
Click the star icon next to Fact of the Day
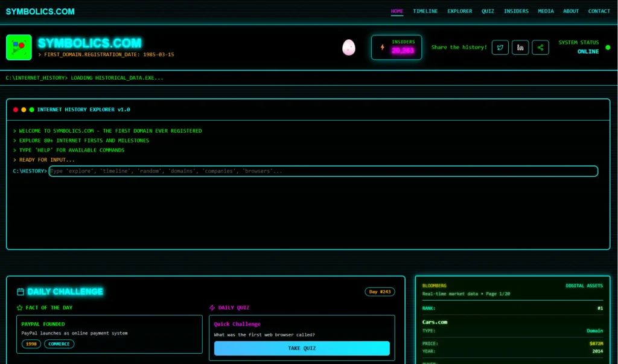click(20, 308)
